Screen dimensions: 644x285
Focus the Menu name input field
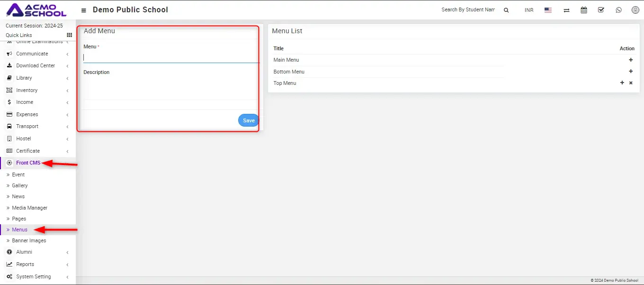[170, 57]
